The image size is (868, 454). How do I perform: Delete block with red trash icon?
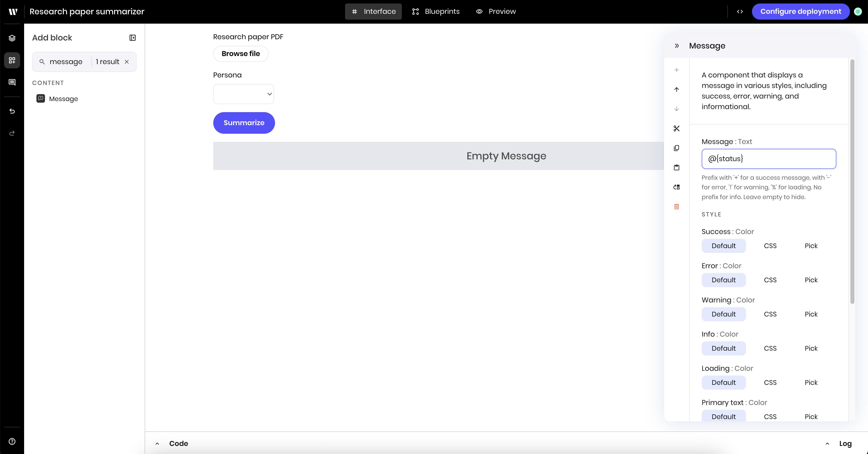[x=676, y=206]
